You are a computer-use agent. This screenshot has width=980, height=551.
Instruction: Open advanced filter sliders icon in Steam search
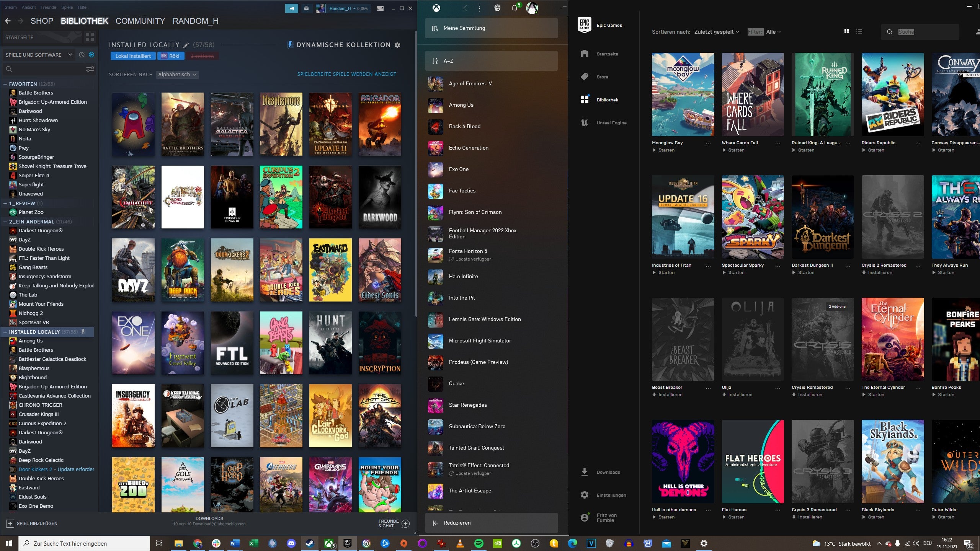pos(90,69)
